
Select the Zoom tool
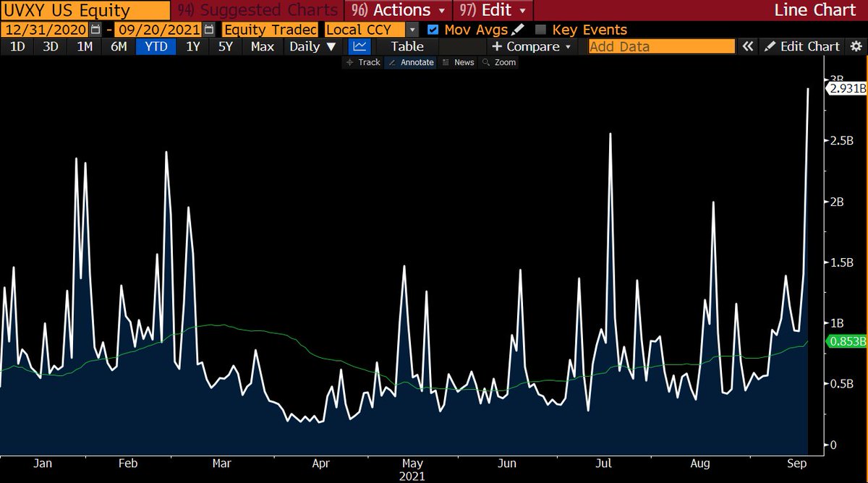[499, 62]
